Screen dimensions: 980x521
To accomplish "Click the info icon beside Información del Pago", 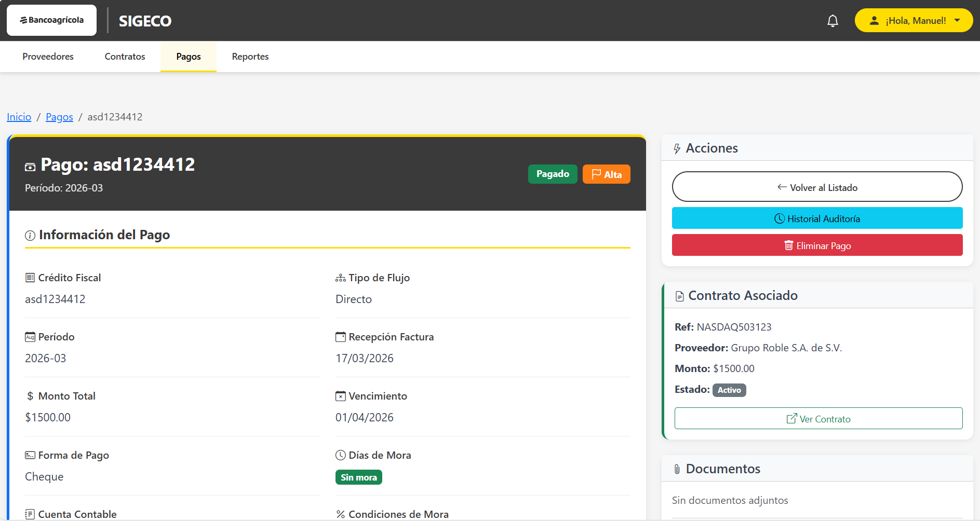I will [x=30, y=236].
